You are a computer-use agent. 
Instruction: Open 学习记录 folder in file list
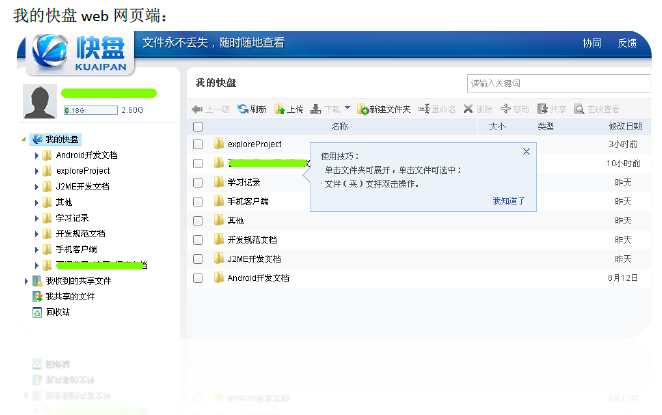[244, 182]
